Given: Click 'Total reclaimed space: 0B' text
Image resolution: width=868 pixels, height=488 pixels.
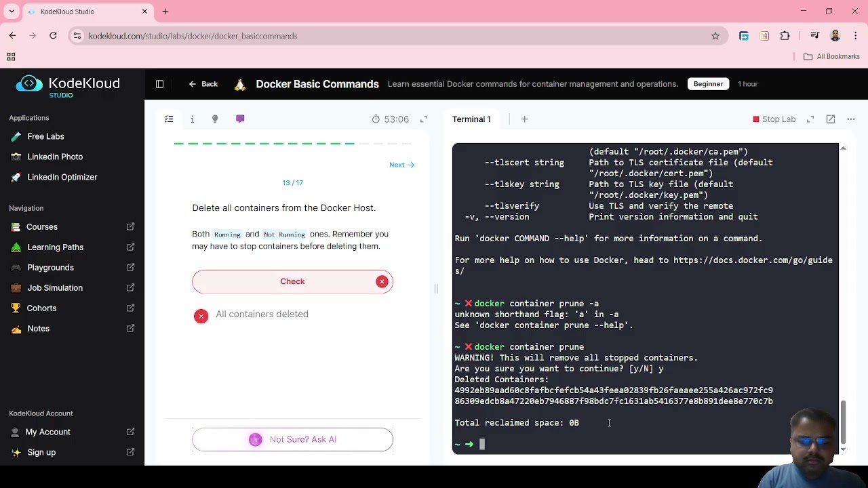Looking at the screenshot, I should pyautogui.click(x=517, y=423).
